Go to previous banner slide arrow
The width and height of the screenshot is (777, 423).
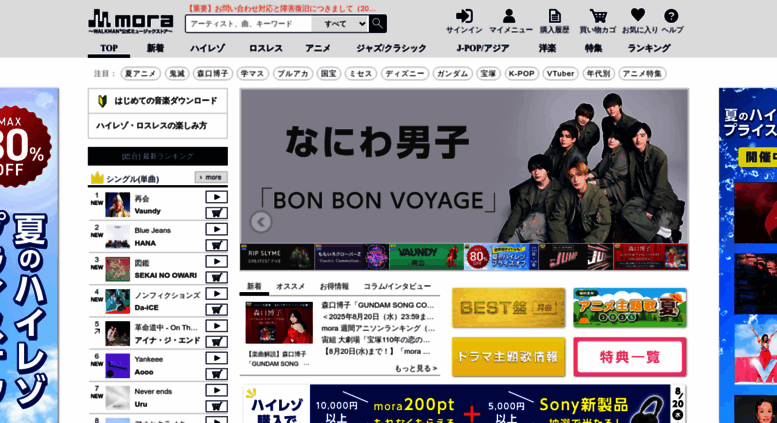coord(261,222)
